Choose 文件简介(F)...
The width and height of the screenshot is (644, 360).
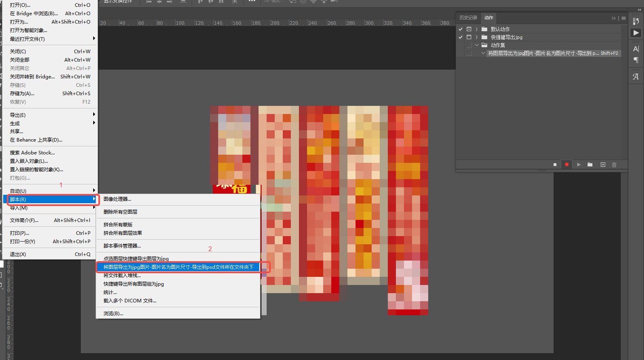pyautogui.click(x=50, y=220)
